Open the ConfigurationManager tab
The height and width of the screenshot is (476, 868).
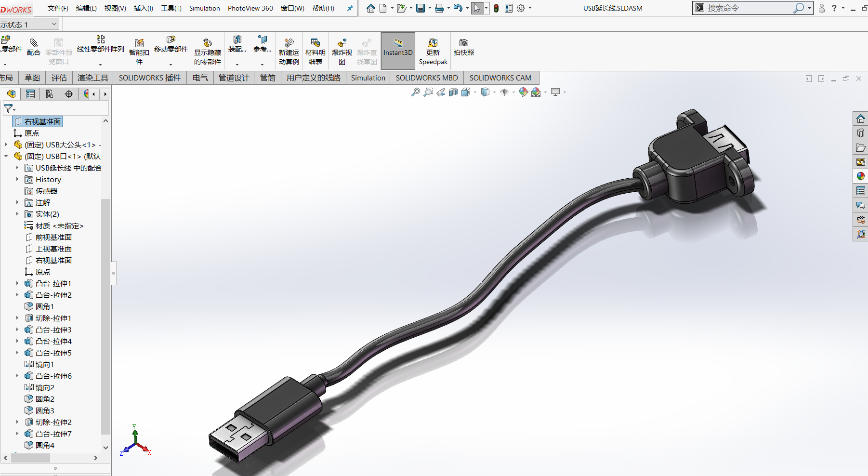(50, 94)
